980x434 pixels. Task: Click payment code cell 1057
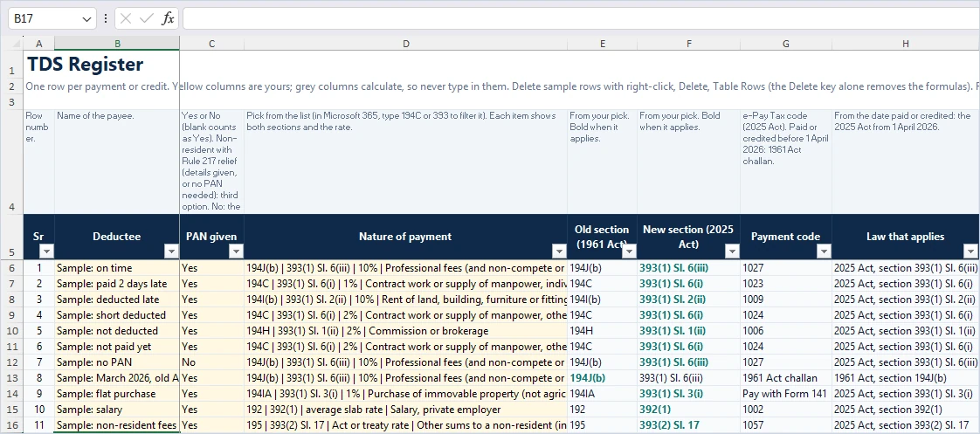785,425
